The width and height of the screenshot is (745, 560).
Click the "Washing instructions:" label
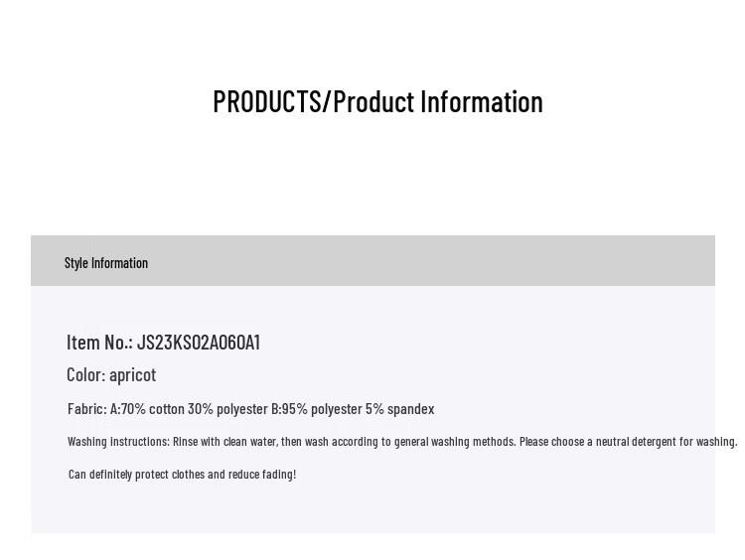tap(118, 442)
